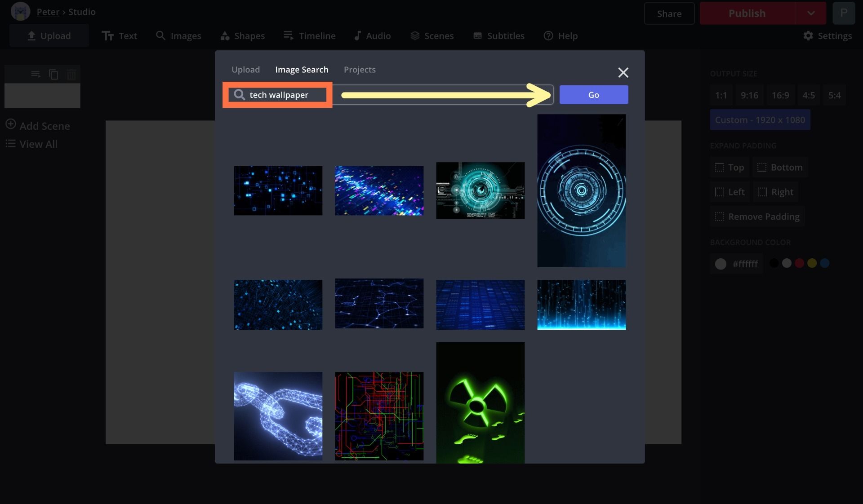The width and height of the screenshot is (863, 504).
Task: Delete scene using trash icon
Action: [71, 74]
